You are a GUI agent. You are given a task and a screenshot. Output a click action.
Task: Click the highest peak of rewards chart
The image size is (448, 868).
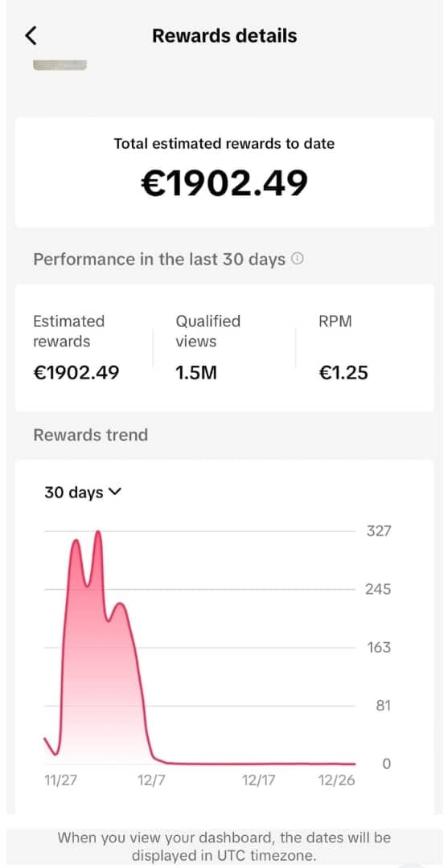pos(98,533)
